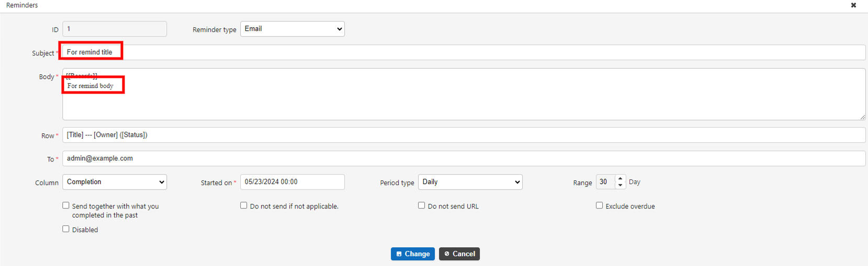
Task: Open the Period type dropdown
Action: [x=470, y=182]
